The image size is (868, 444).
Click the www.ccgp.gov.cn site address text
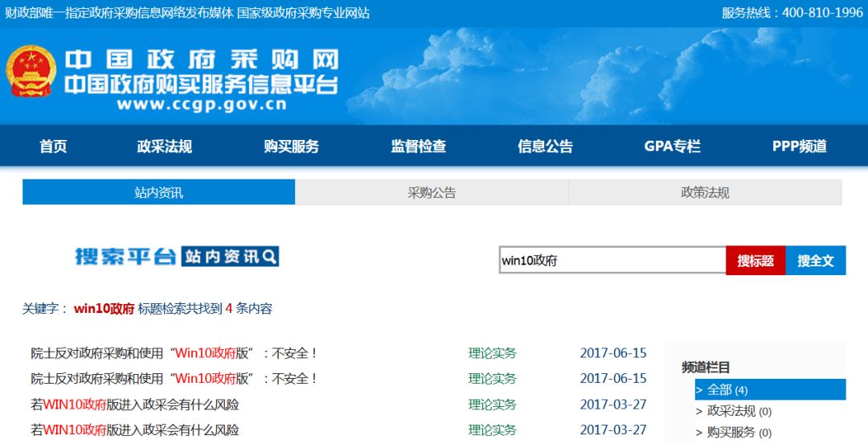pyautogui.click(x=202, y=105)
